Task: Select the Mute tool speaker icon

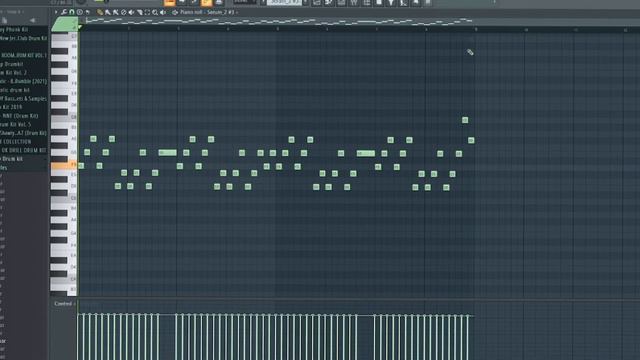Action: click(x=131, y=12)
